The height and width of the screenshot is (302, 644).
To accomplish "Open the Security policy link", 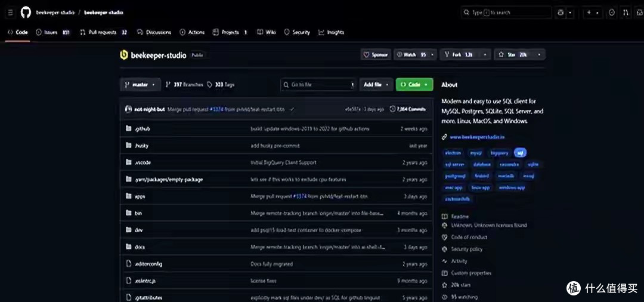I will tap(466, 249).
